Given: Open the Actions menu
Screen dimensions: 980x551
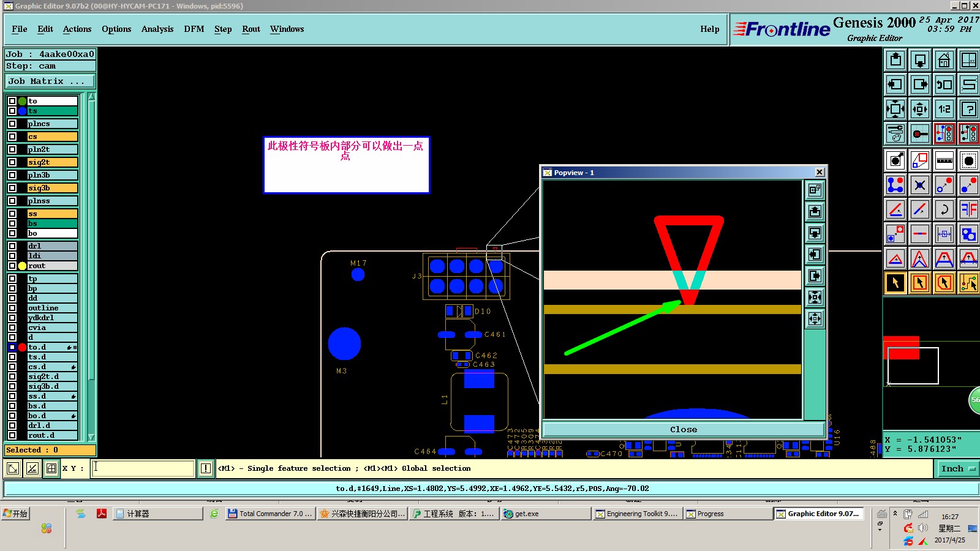Looking at the screenshot, I should [x=77, y=29].
